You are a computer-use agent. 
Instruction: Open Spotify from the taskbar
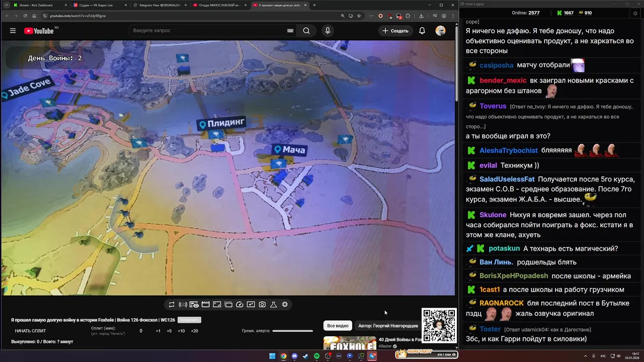[x=316, y=356]
